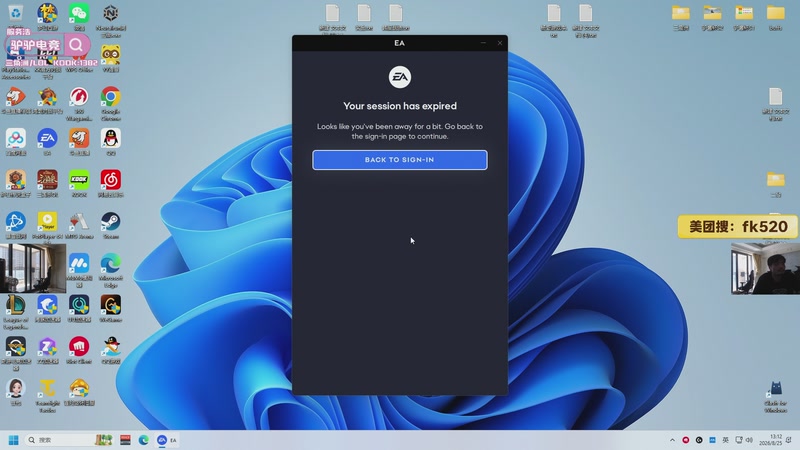Launch the WeGame desktop shortcut
800x450 pixels.
click(x=111, y=305)
